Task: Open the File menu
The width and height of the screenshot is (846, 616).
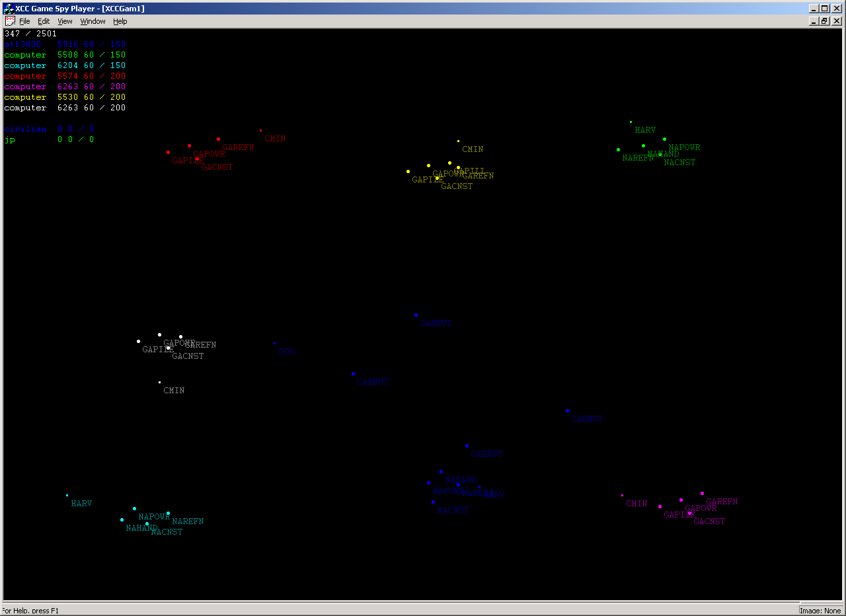Action: coord(24,21)
